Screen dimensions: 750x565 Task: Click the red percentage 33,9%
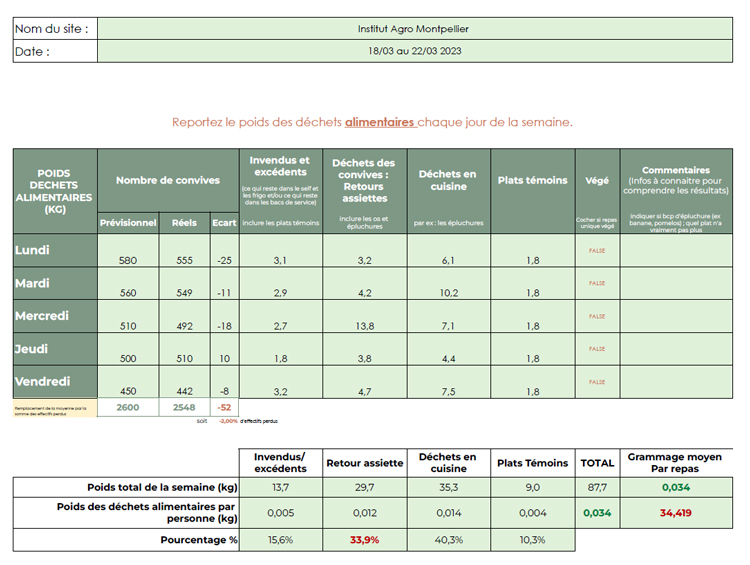tap(365, 540)
